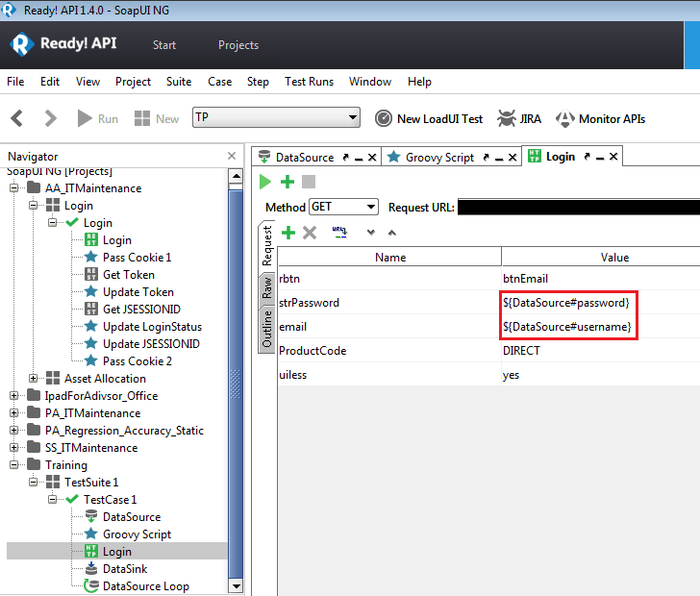This screenshot has width=700, height=596.
Task: Open the Method GET dropdown
Action: coord(343,207)
